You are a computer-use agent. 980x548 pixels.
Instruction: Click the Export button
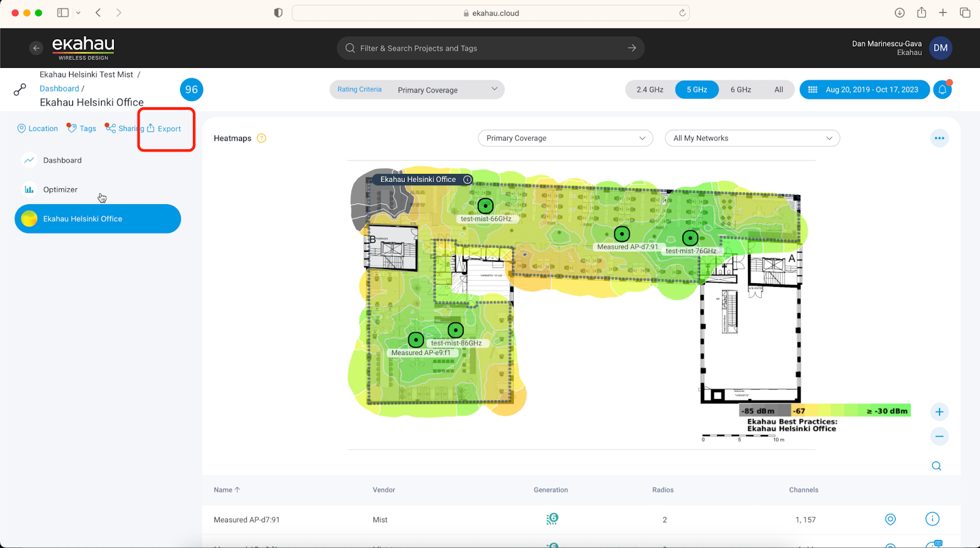(x=164, y=129)
